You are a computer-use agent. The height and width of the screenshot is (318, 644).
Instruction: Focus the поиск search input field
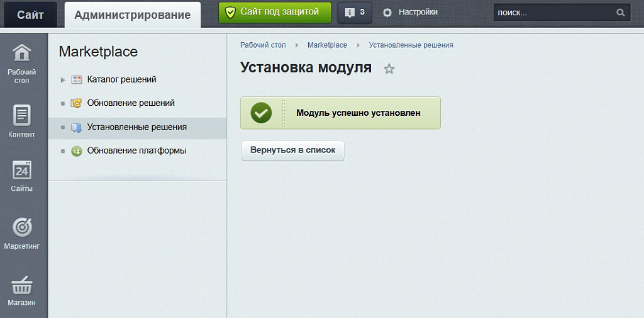coord(552,13)
